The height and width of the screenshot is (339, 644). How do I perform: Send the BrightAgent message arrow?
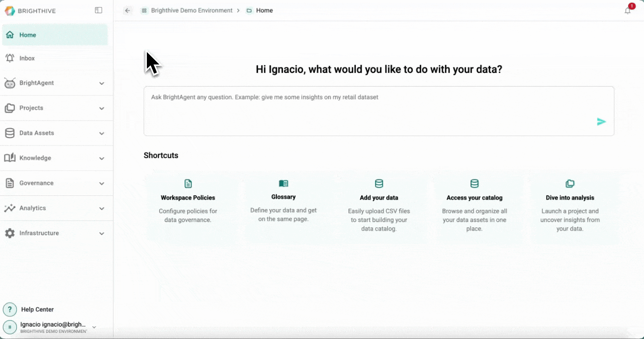(x=601, y=122)
